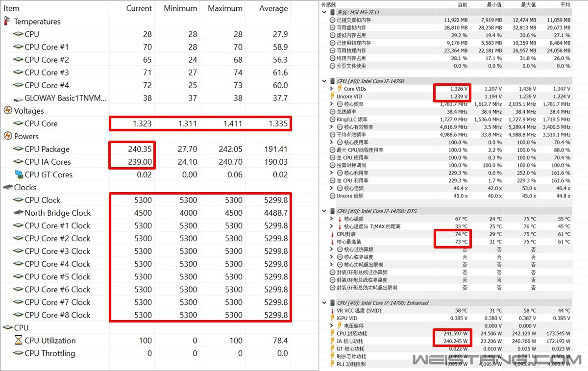Expand the 核心频率 row
This screenshot has width=588, height=371.
[332, 104]
